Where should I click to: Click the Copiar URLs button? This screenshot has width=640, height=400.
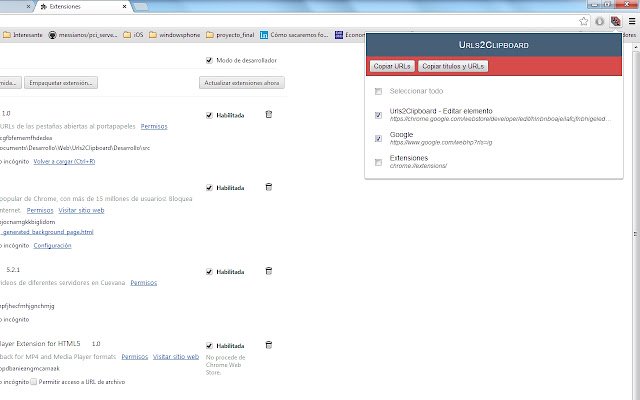392,66
